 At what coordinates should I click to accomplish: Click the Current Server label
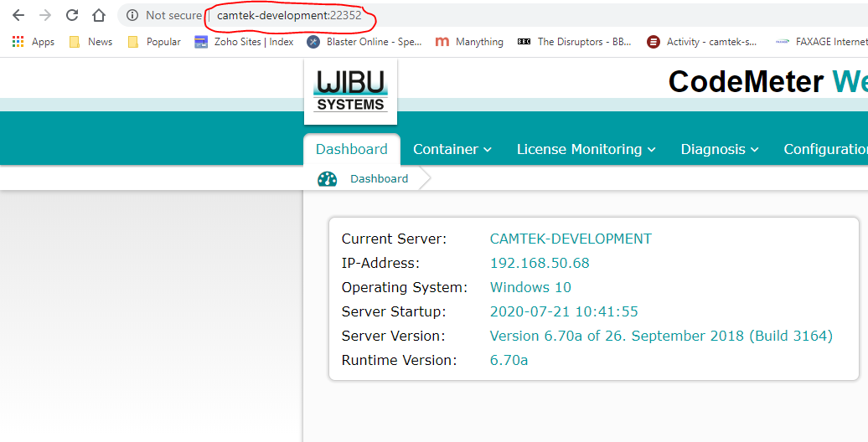394,239
